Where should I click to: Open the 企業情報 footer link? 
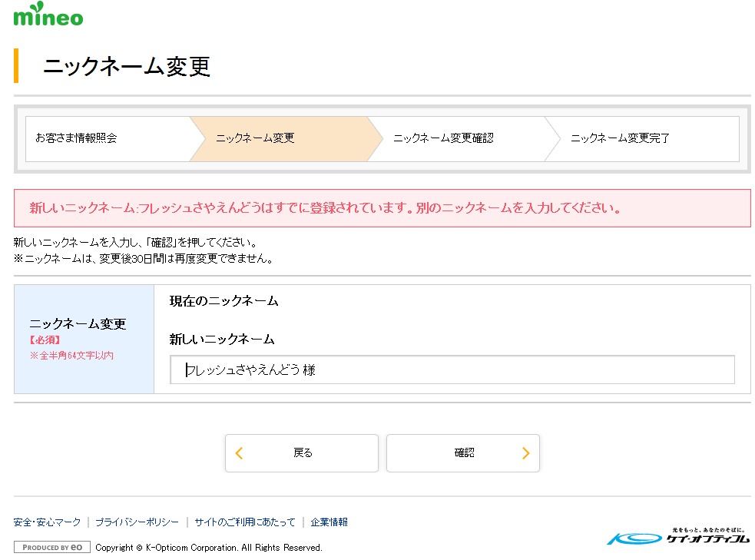tap(329, 522)
